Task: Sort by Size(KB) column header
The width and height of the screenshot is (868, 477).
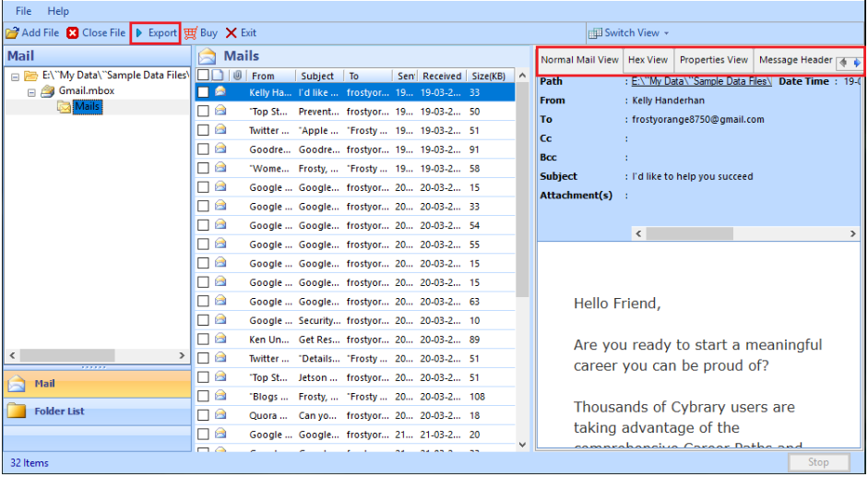Action: tap(489, 76)
